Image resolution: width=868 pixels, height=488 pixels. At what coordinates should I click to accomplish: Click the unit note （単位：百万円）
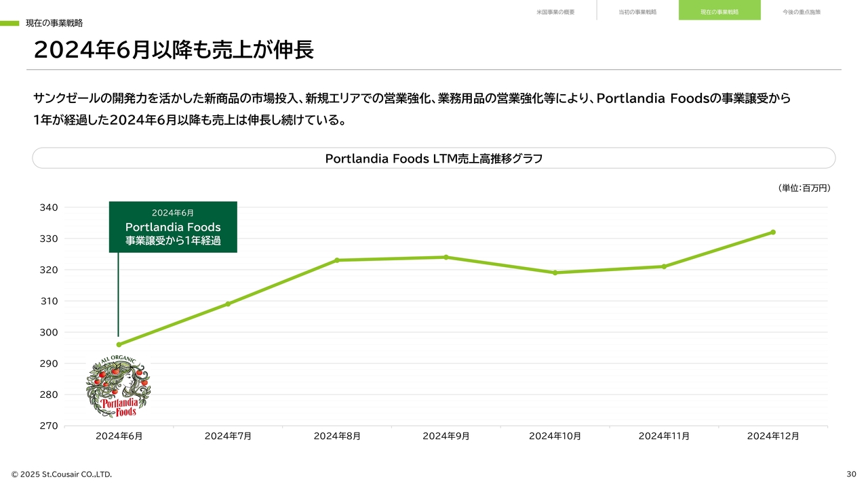804,188
